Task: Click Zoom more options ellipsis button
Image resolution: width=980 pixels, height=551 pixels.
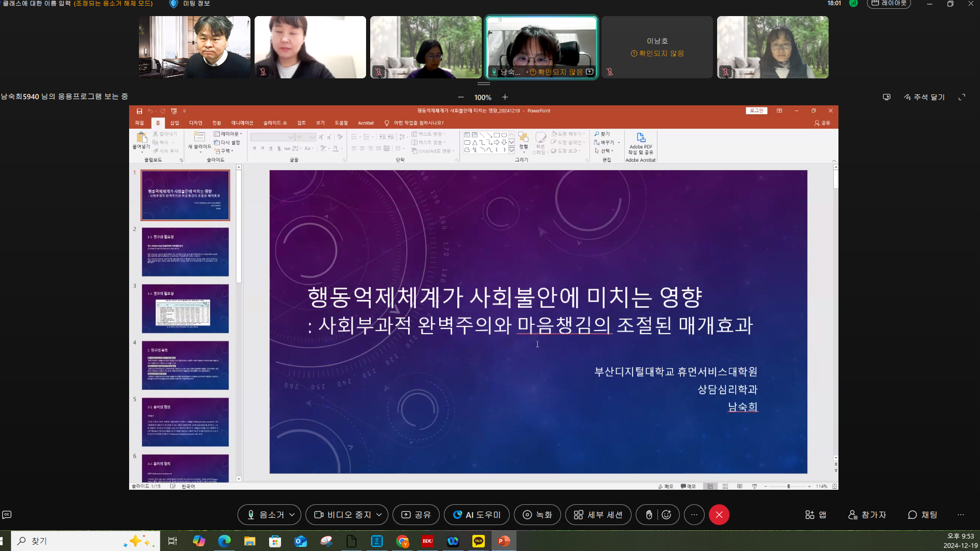Action: 694,515
